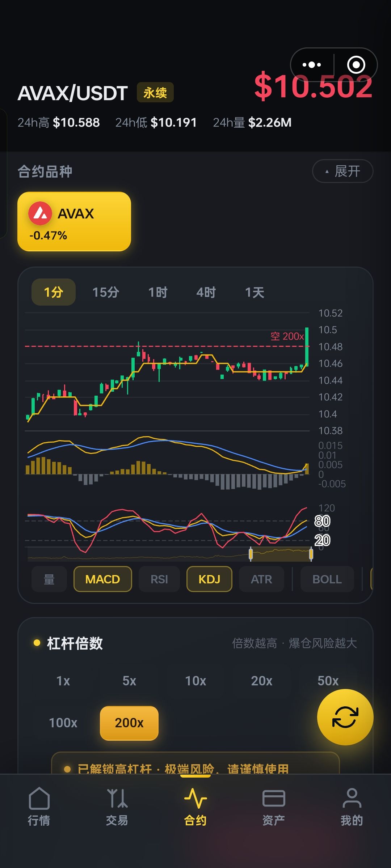Toggle the ATR indicator
Viewport: 391px width, 868px height.
261,579
